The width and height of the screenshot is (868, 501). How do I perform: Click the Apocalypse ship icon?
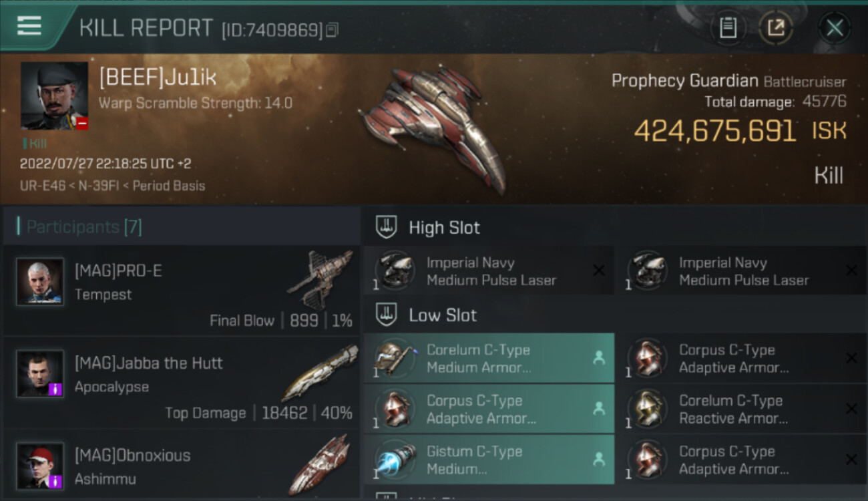tap(319, 372)
